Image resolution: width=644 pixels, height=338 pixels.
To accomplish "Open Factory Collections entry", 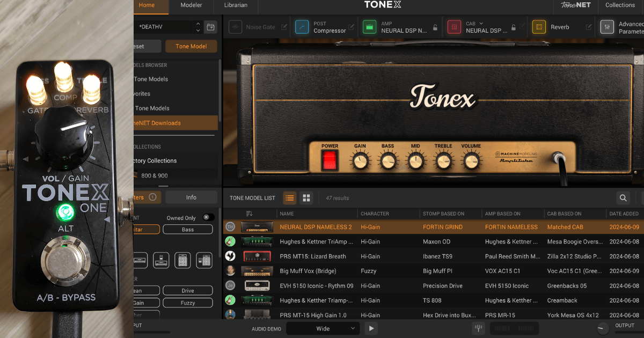I will [x=176, y=160].
